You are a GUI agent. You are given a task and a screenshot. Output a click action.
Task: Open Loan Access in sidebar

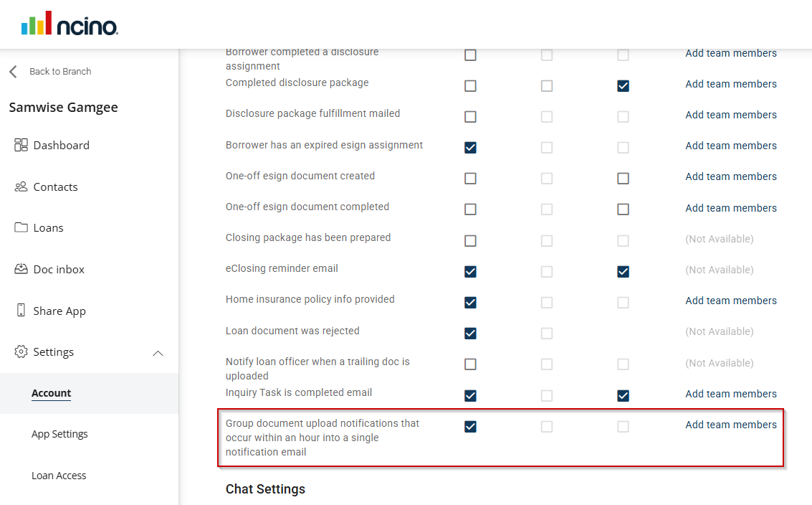click(x=59, y=476)
